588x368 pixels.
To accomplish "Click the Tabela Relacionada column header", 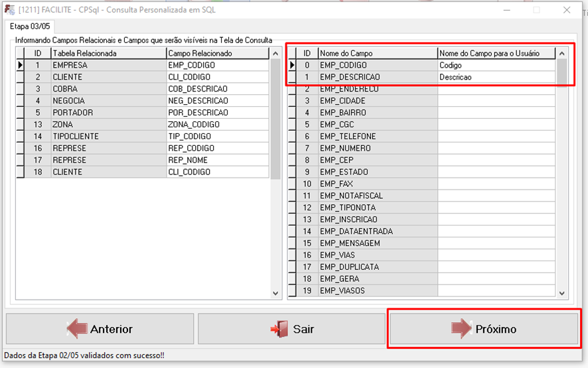I will tap(108, 53).
